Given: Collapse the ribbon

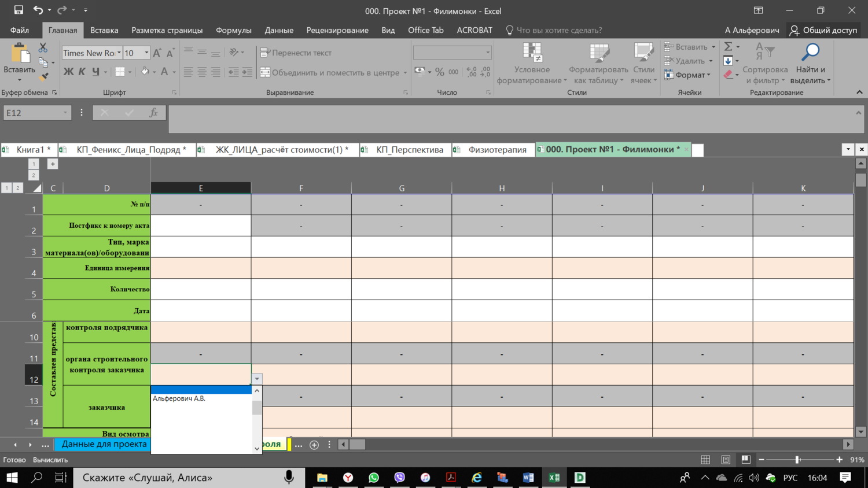Looking at the screenshot, I should point(859,93).
